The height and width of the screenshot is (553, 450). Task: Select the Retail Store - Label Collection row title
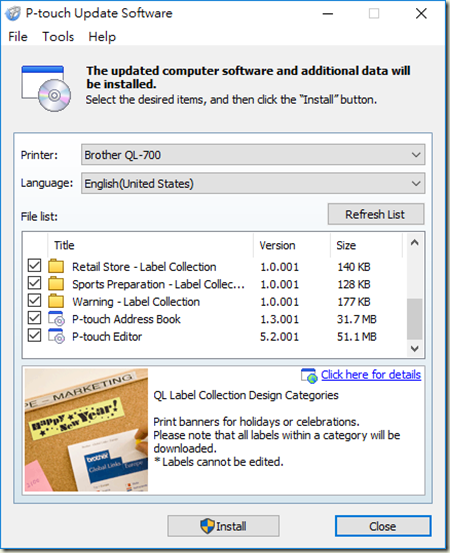pos(144,267)
